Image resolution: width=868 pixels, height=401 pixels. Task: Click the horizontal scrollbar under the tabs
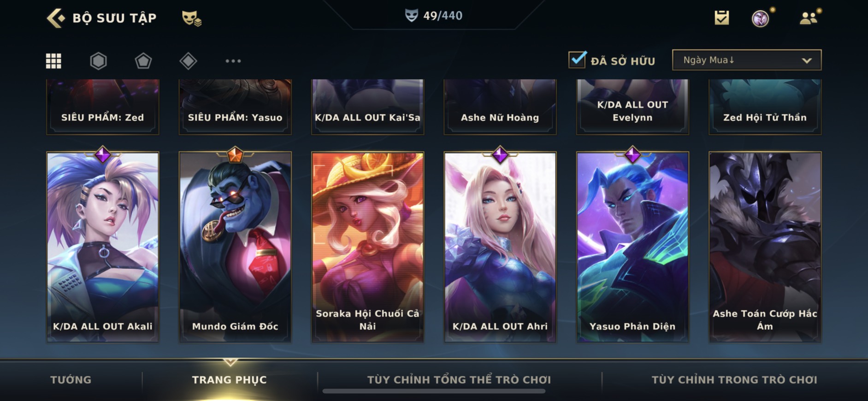point(434,391)
